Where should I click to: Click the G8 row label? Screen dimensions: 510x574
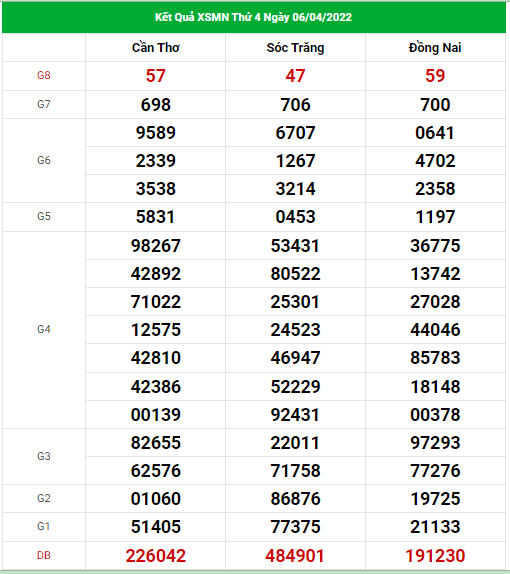point(44,75)
